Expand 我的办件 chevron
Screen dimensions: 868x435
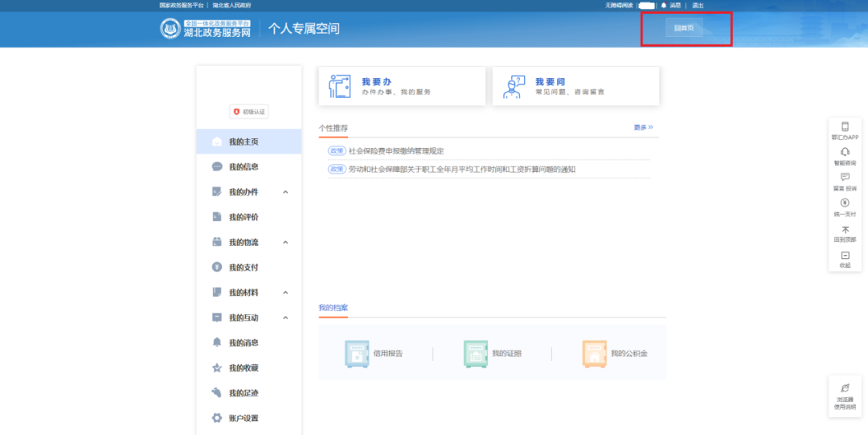click(285, 192)
